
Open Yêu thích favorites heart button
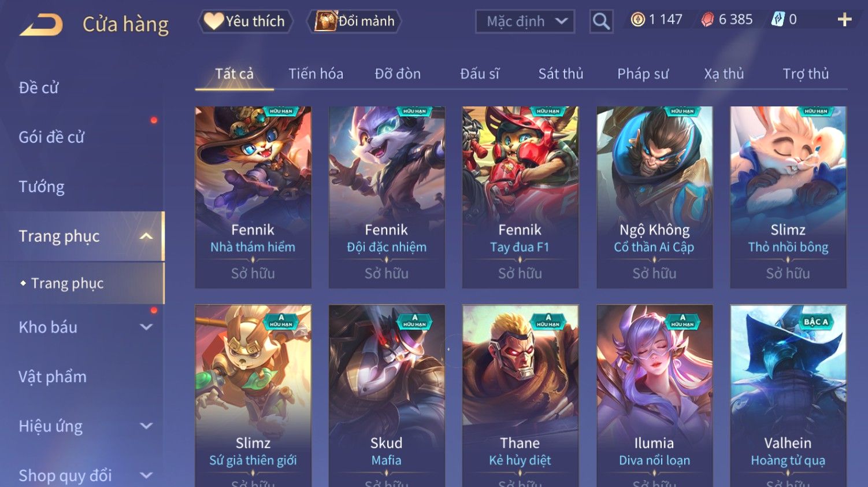click(246, 21)
